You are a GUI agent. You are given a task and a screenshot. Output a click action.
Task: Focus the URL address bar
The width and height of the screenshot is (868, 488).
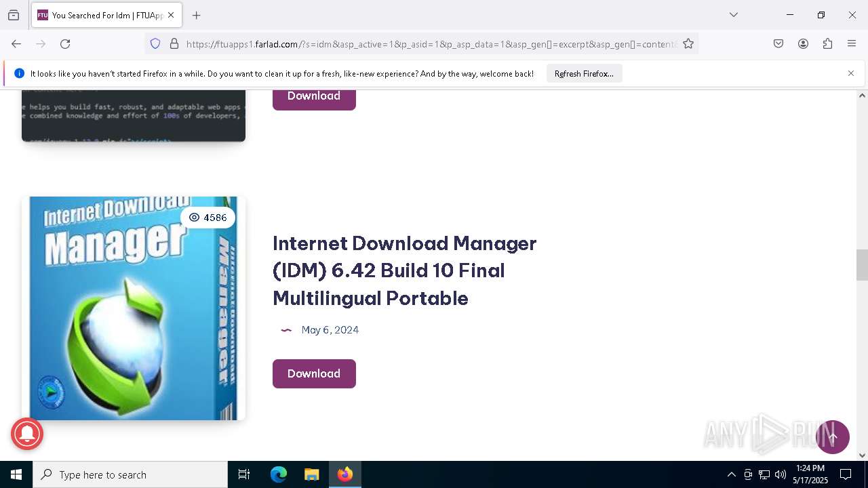pyautogui.click(x=431, y=44)
